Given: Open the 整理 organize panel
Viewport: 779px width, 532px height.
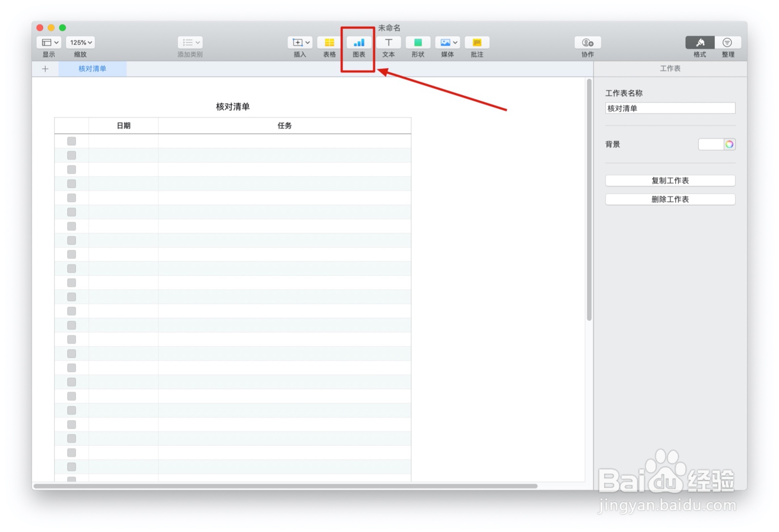Looking at the screenshot, I should coord(727,42).
